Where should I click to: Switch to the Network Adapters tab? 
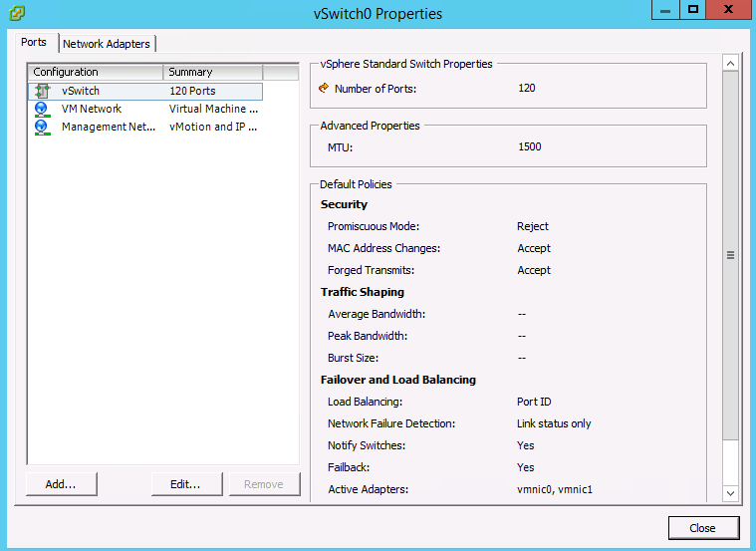(x=107, y=44)
